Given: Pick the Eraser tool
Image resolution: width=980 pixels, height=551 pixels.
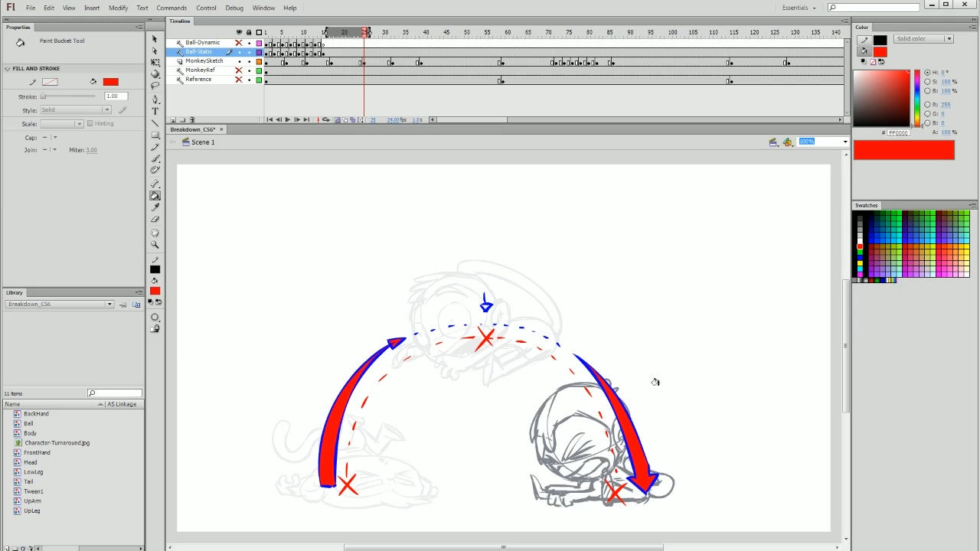Looking at the screenshot, I should 155,220.
